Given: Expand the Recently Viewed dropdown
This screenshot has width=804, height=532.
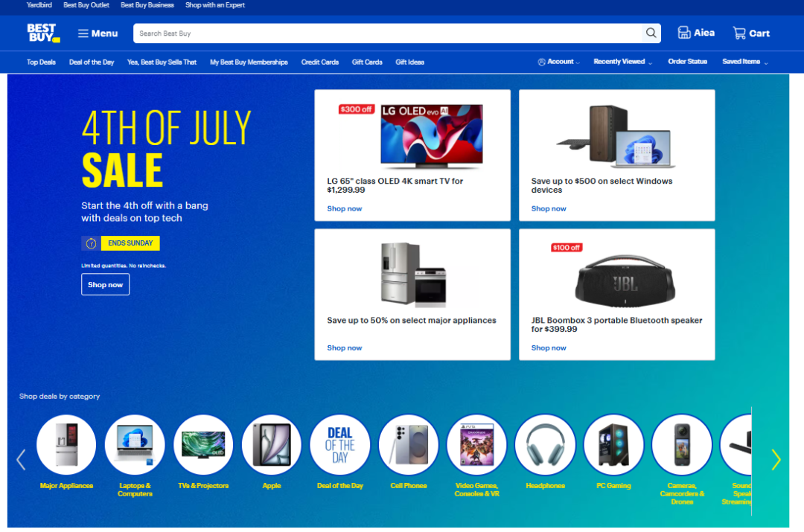Looking at the screenshot, I should (622, 62).
